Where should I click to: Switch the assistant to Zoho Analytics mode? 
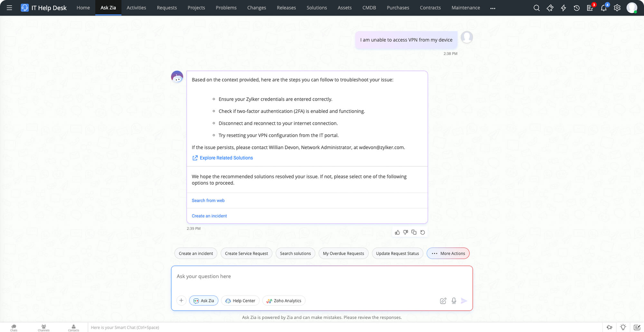pyautogui.click(x=283, y=300)
